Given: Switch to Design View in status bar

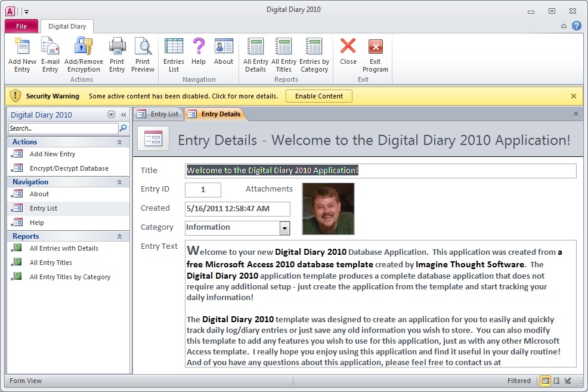Looking at the screenshot, I should (568, 381).
